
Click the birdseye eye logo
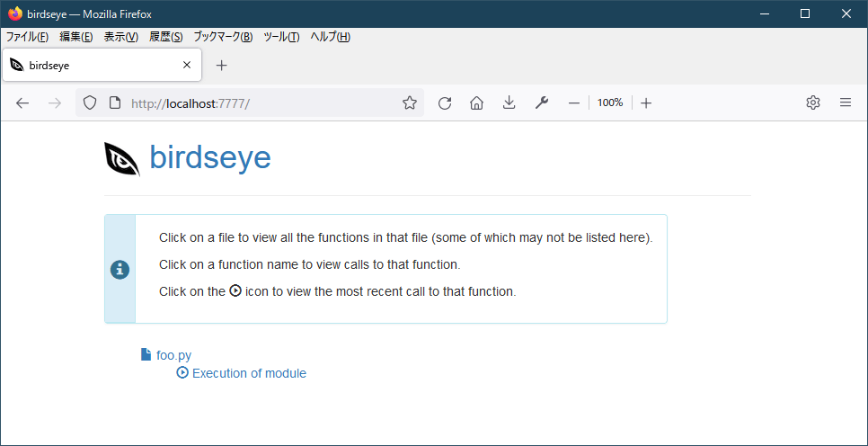[x=122, y=159]
